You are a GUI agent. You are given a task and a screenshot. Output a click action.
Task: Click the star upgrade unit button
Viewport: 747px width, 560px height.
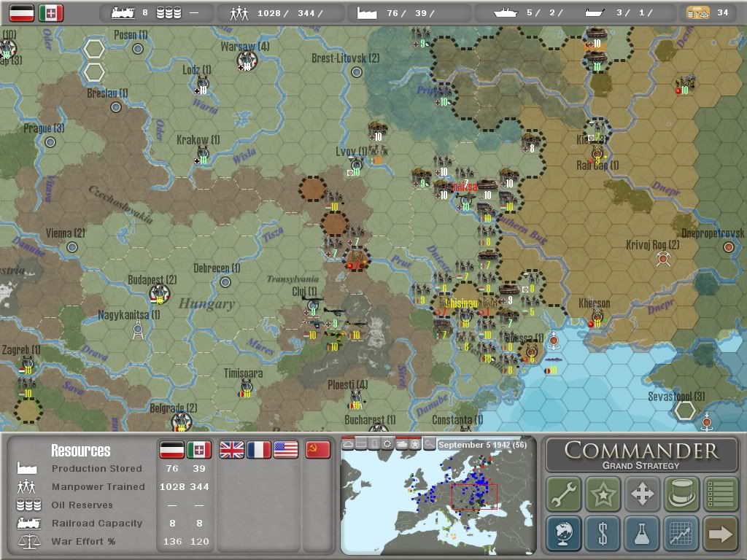click(x=603, y=494)
